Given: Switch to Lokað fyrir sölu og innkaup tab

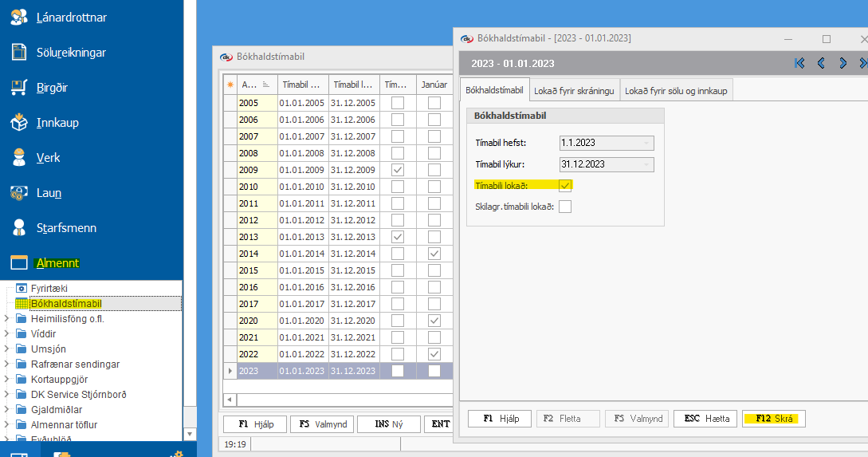Looking at the screenshot, I should tap(675, 91).
